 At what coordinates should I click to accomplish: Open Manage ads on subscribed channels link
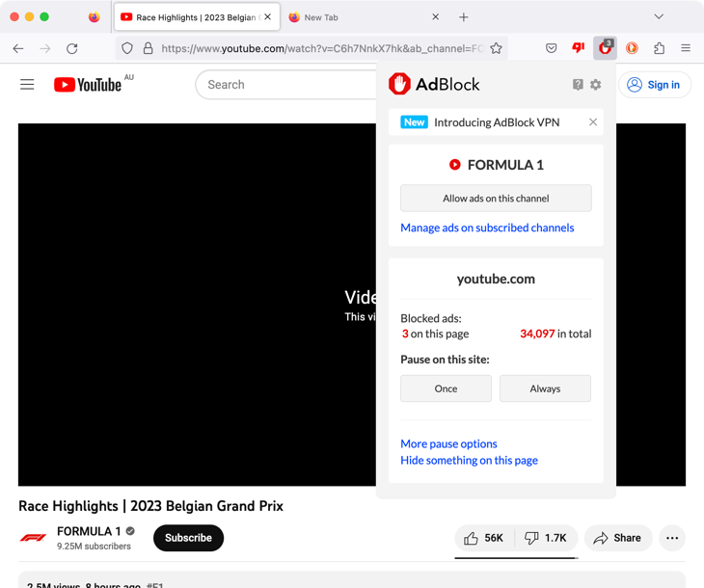point(487,227)
